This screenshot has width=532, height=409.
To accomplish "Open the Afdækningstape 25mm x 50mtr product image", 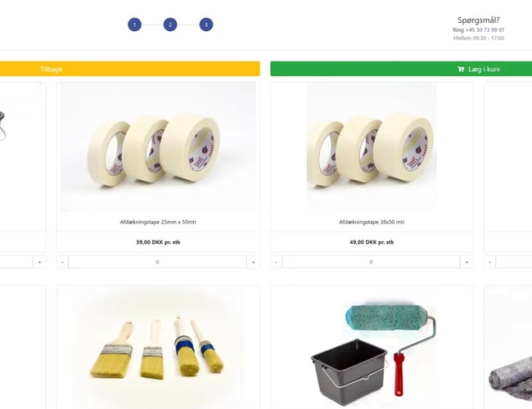I will (x=158, y=147).
